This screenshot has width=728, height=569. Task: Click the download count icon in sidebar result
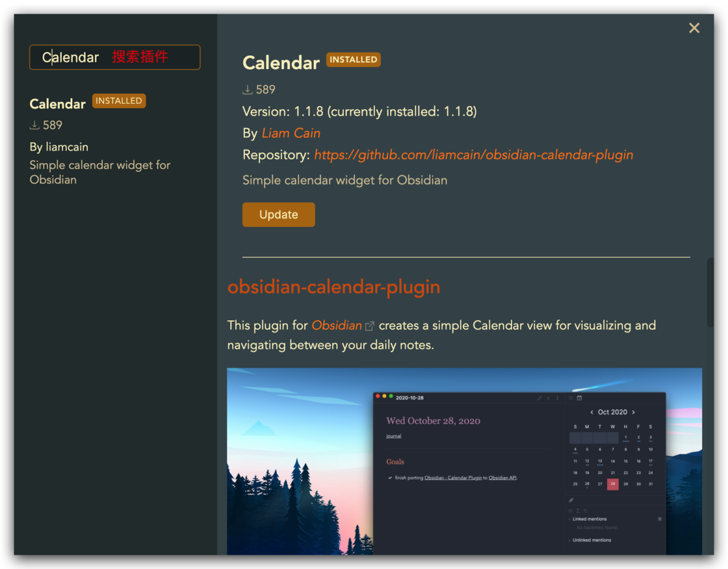pyautogui.click(x=34, y=125)
